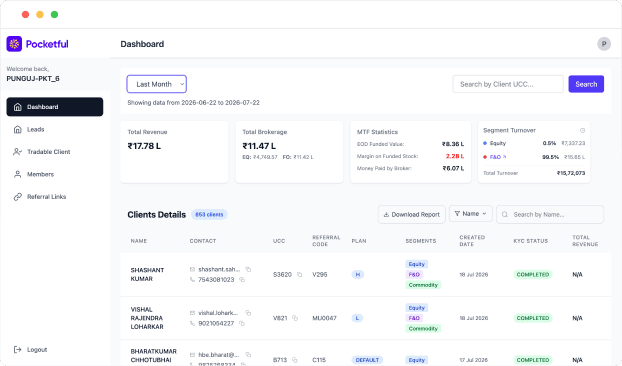The height and width of the screenshot is (366, 622).
Task: Log out via Logout link
Action: pos(31,349)
